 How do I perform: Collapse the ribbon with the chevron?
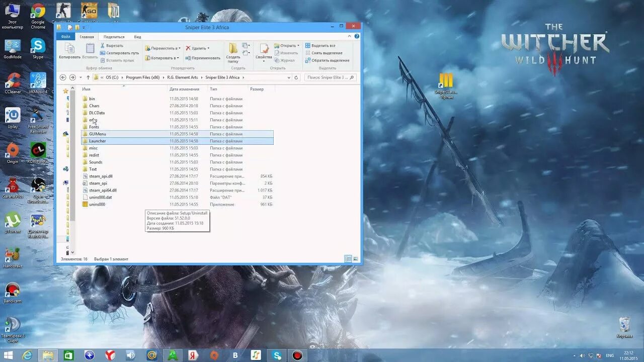coord(351,36)
